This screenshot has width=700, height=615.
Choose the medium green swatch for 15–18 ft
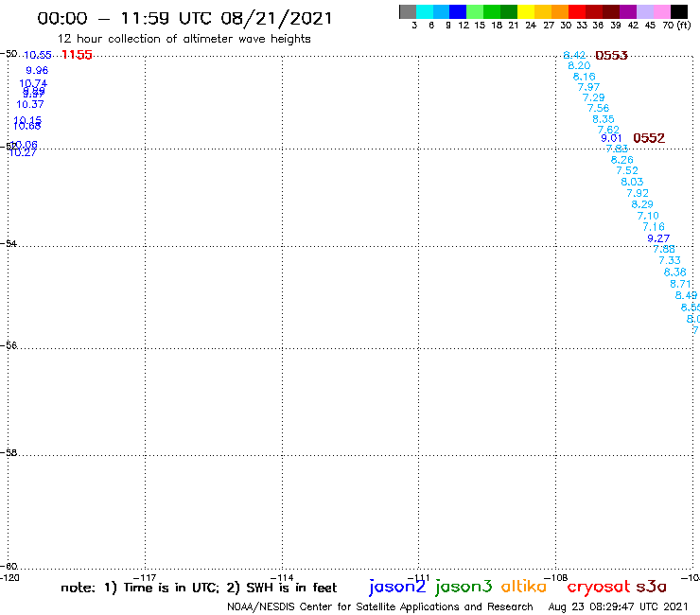tap(492, 11)
